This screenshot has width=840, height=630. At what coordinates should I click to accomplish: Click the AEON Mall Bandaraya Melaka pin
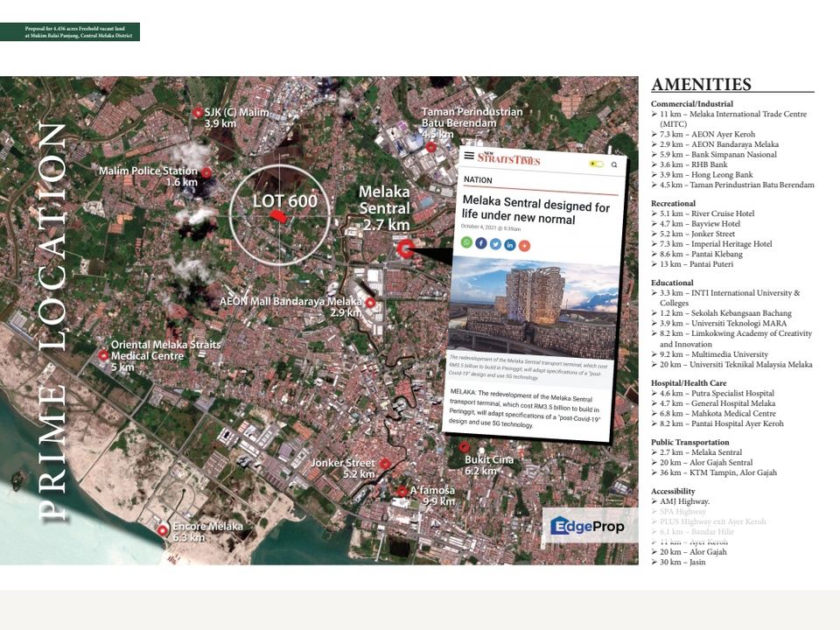[x=370, y=303]
